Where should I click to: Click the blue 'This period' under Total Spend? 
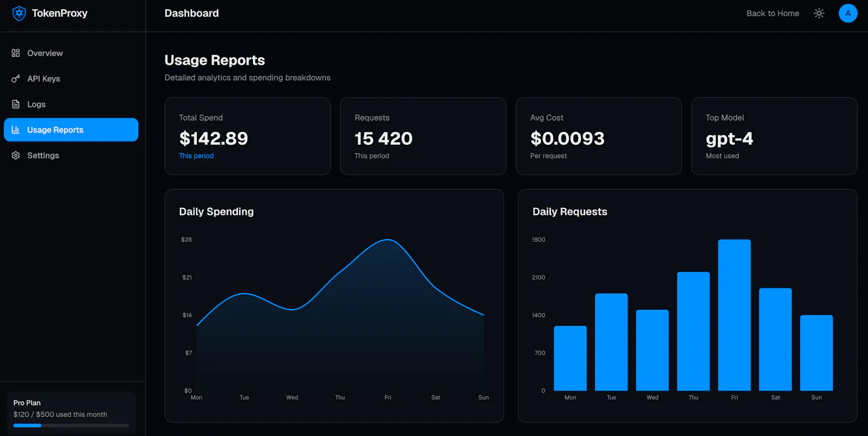coord(196,156)
